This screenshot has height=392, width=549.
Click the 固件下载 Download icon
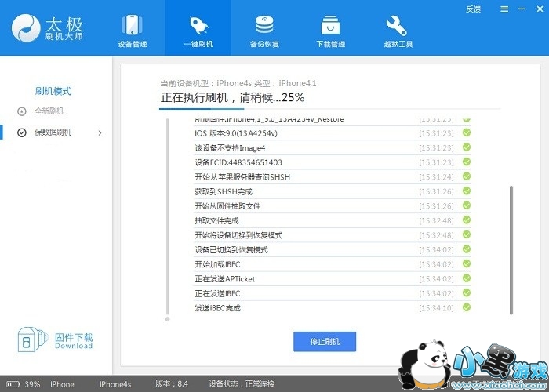point(32,339)
